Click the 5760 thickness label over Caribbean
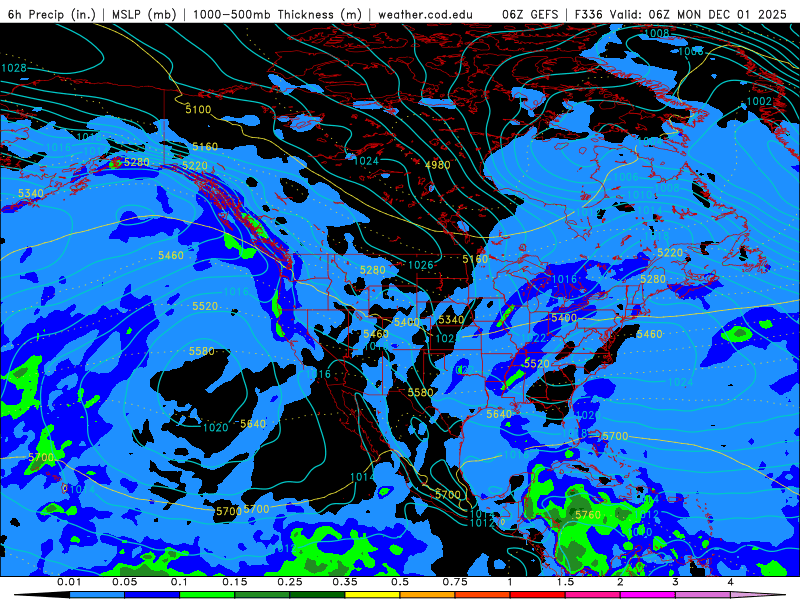800x600 pixels. (x=588, y=515)
